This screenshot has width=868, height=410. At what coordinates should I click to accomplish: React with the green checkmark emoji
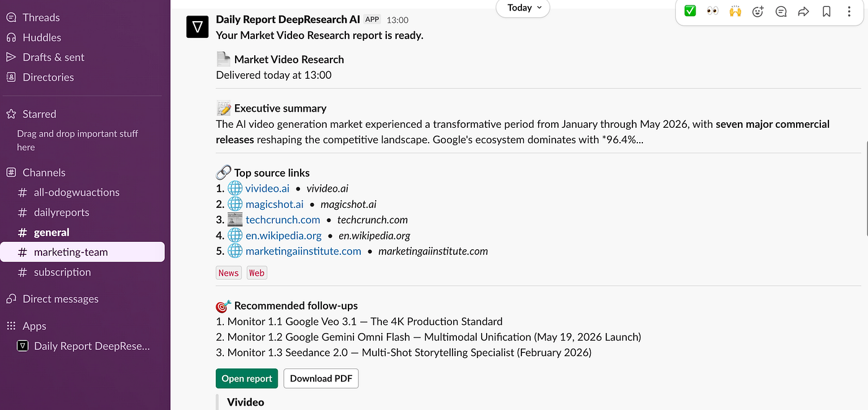pos(689,11)
